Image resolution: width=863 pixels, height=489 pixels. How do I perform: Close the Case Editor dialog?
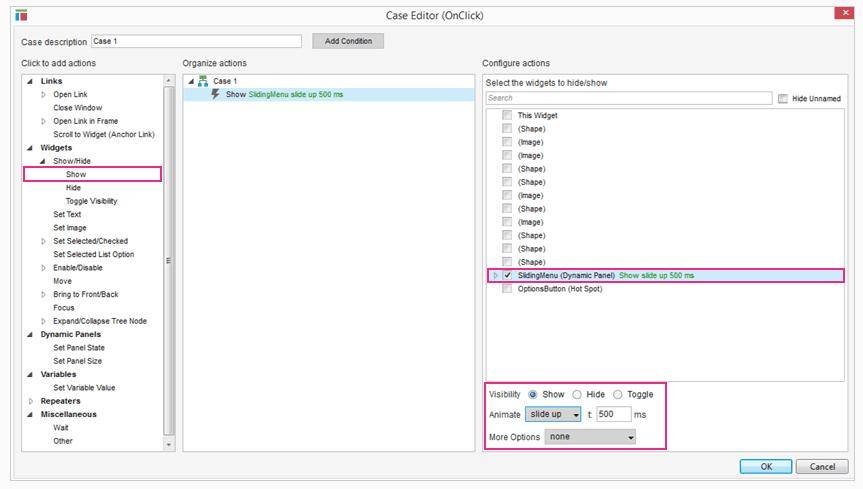point(845,13)
